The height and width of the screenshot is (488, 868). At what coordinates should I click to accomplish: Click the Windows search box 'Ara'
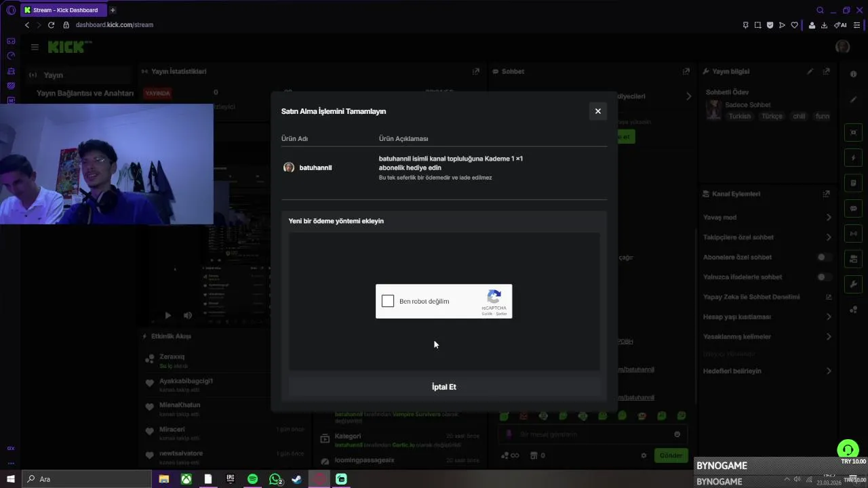[x=87, y=479]
